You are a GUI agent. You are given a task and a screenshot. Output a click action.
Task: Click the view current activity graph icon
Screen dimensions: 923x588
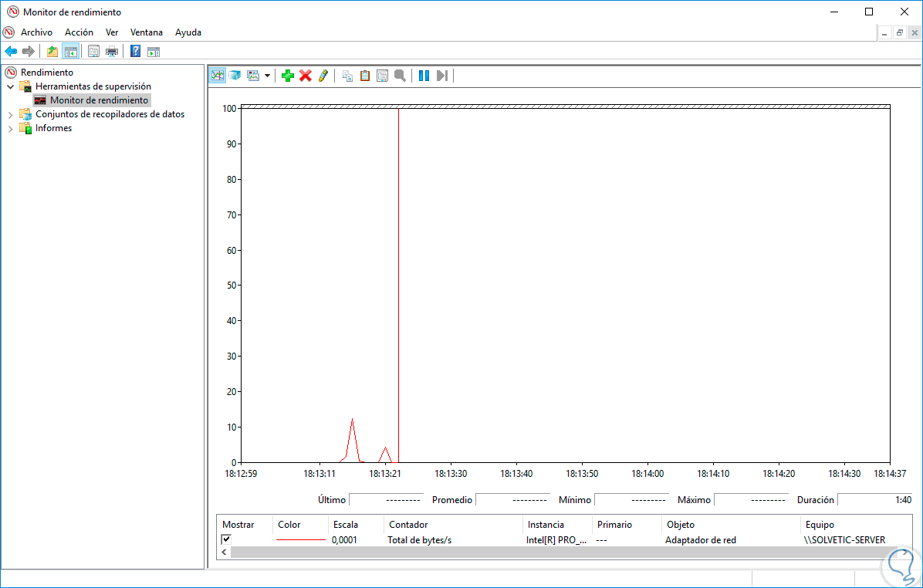pyautogui.click(x=218, y=76)
